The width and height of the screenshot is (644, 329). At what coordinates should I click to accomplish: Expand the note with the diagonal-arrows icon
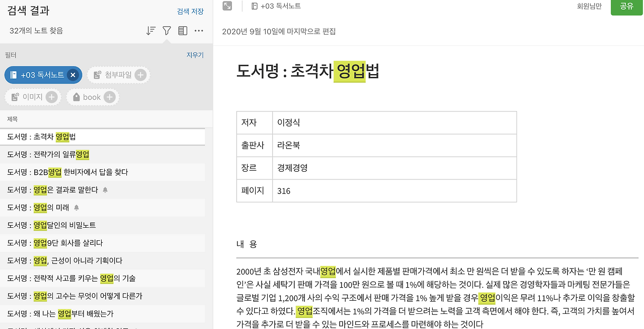(x=227, y=7)
